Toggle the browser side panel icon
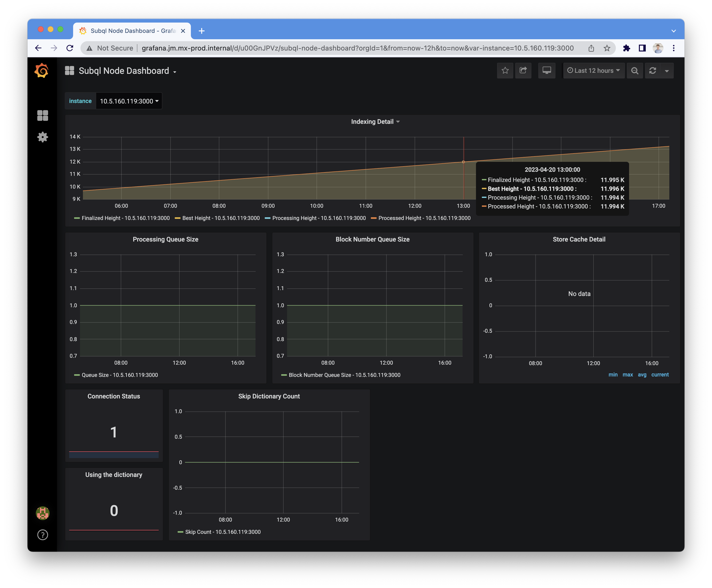The width and height of the screenshot is (712, 588). 642,48
